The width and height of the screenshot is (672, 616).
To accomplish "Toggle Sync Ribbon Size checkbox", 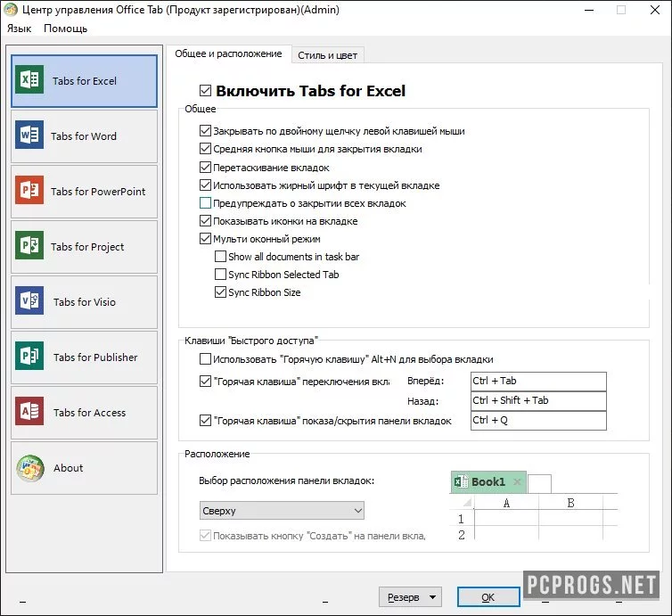I will coord(220,292).
